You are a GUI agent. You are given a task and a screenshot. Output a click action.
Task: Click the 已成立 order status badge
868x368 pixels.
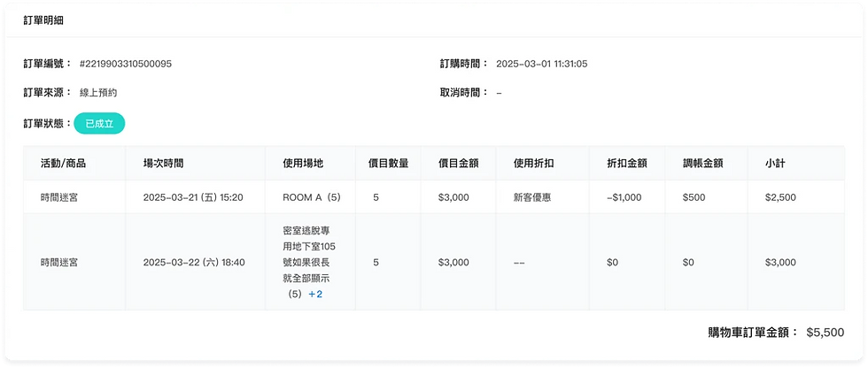click(x=99, y=123)
